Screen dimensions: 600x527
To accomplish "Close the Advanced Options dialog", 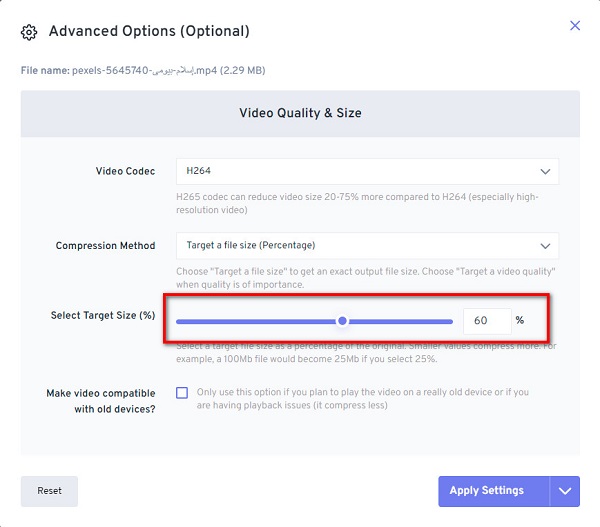I will click(x=574, y=26).
